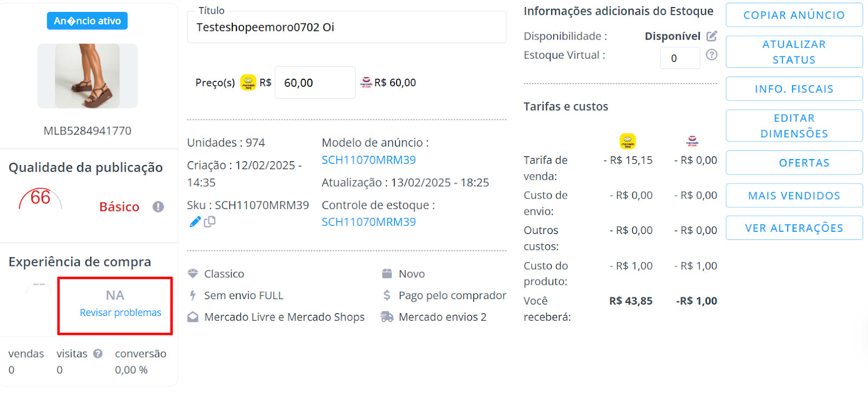The image size is (868, 393).
Task: Open Info. Fiscais
Action: [794, 89]
